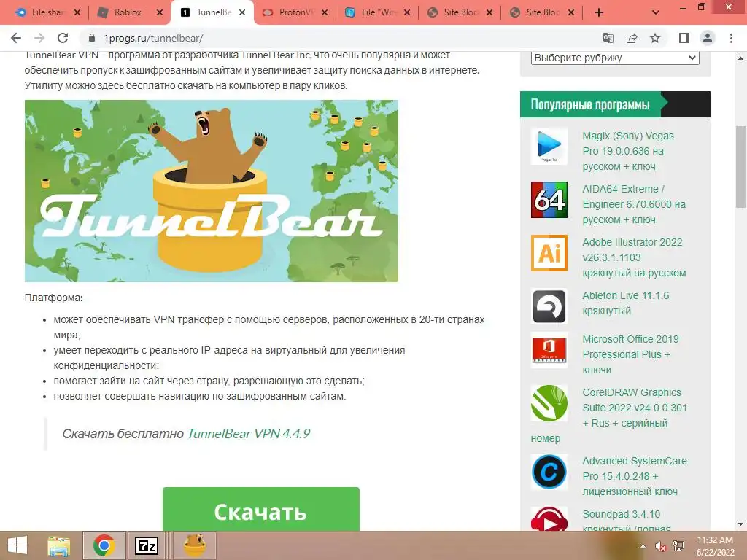
Task: Open the Microsoft Office 2019 icon
Action: coord(549,350)
